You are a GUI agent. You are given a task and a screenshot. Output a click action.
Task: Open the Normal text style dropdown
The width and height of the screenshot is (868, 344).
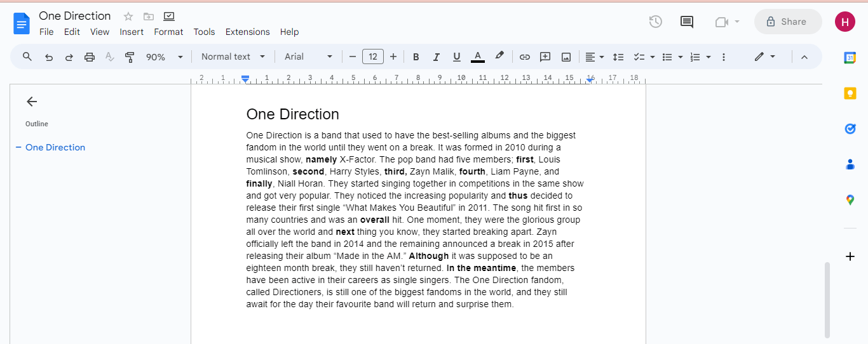tap(233, 56)
